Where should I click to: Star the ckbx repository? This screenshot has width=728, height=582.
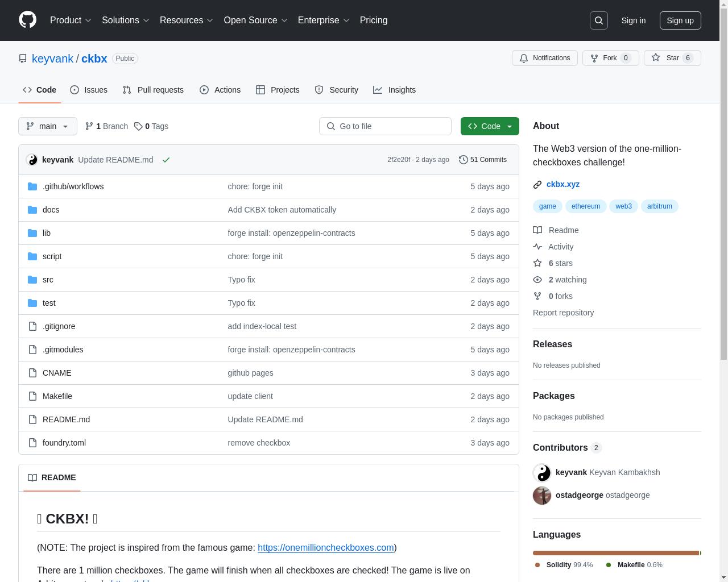pyautogui.click(x=672, y=58)
